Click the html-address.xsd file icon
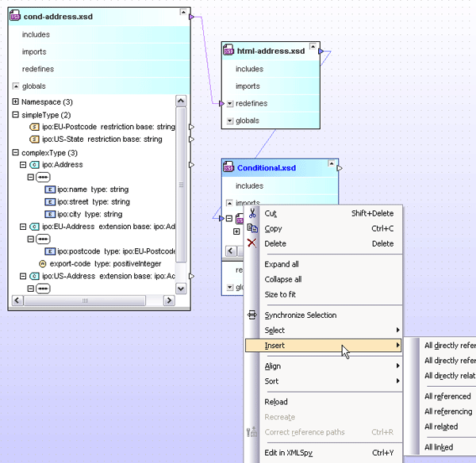The image size is (476, 463). pos(229,52)
